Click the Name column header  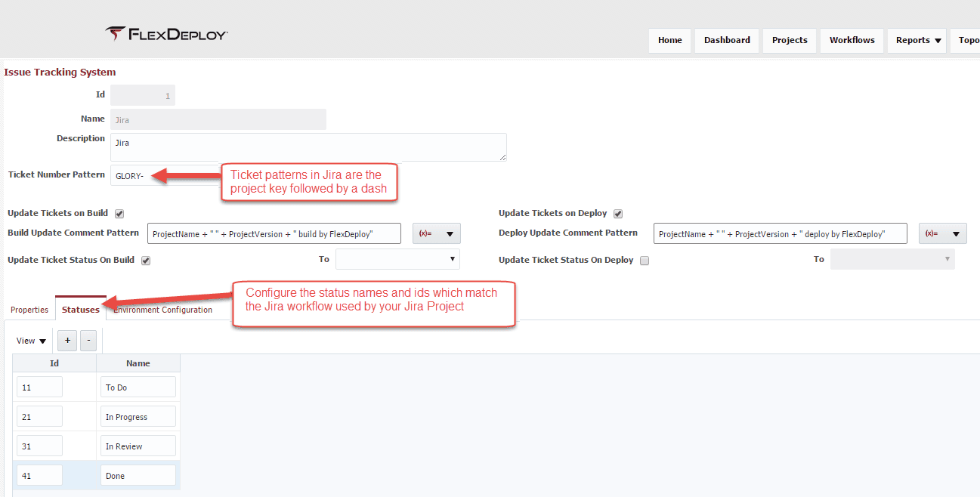138,363
